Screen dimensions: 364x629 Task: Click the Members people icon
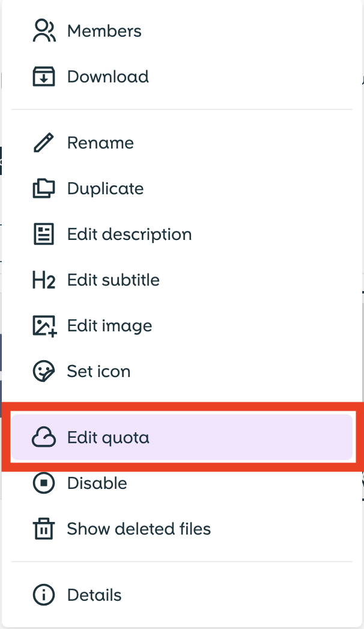click(43, 31)
